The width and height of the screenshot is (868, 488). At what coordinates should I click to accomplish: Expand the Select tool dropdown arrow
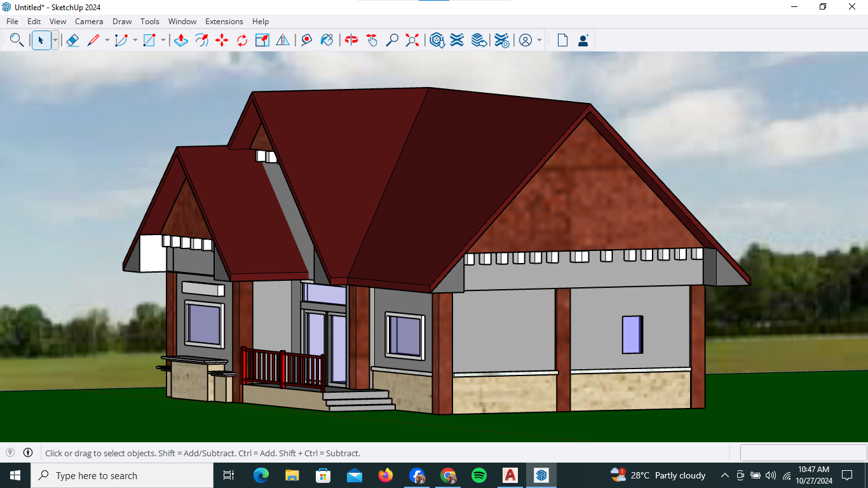click(x=55, y=40)
